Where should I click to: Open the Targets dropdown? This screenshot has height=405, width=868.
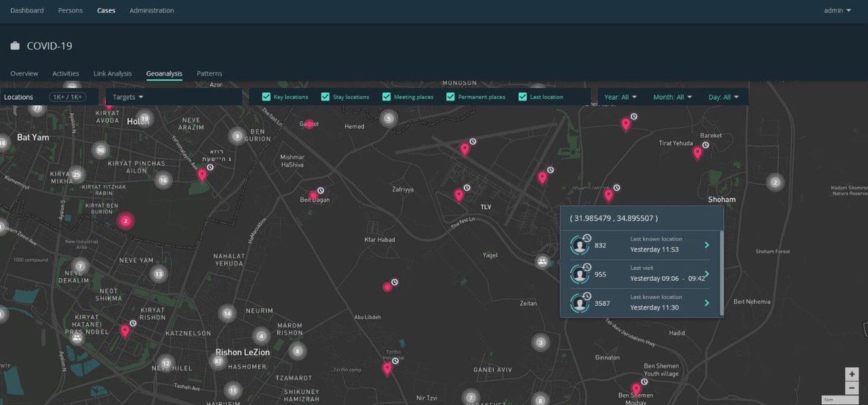tap(128, 97)
